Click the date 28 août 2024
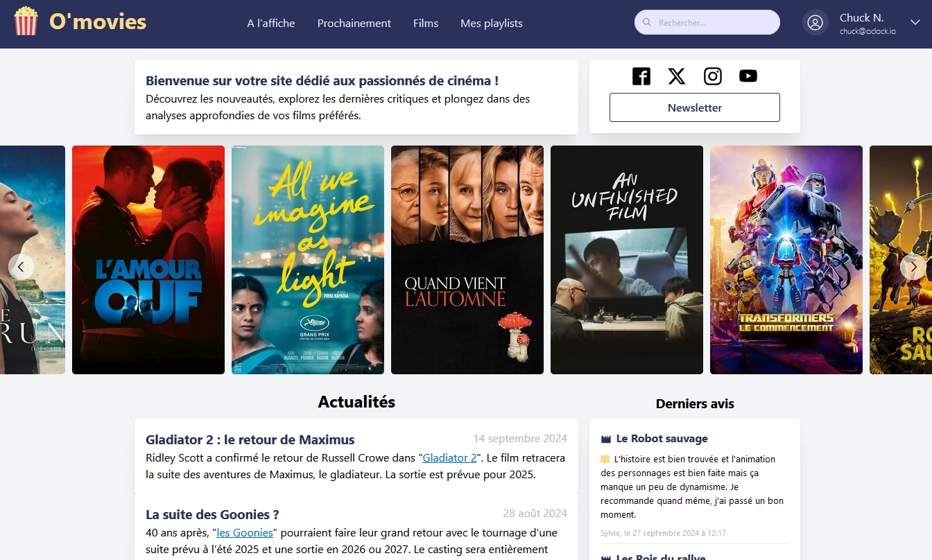The height and width of the screenshot is (560, 932). pos(535,514)
